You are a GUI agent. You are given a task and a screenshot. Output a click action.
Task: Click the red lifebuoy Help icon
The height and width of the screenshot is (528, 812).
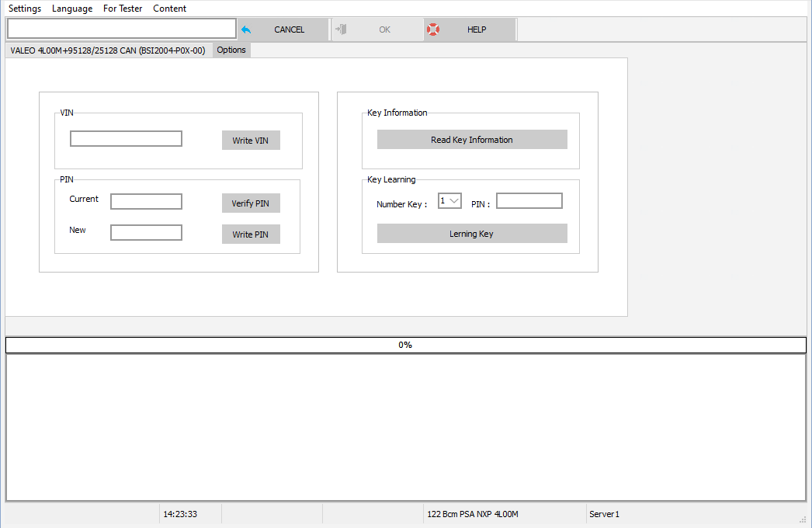(x=432, y=30)
